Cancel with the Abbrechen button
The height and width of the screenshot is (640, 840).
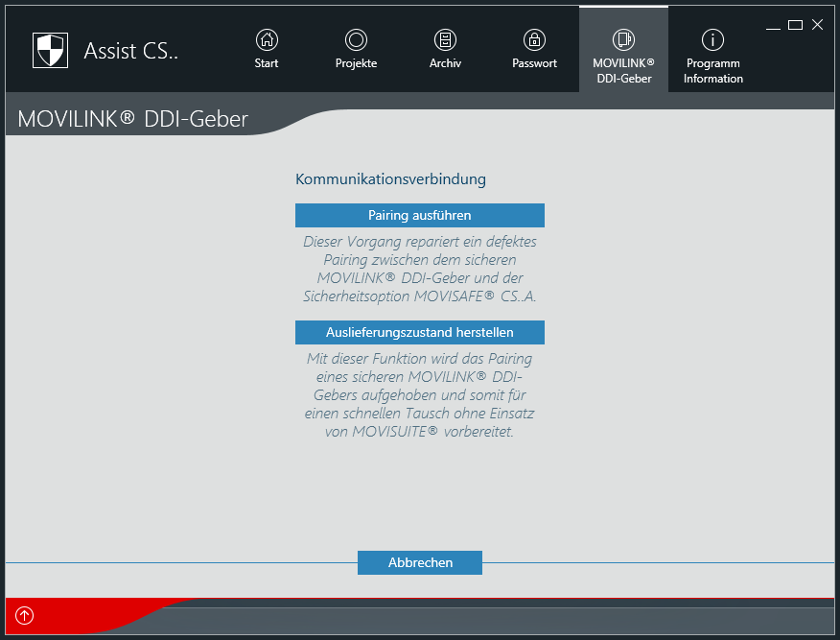(x=419, y=562)
